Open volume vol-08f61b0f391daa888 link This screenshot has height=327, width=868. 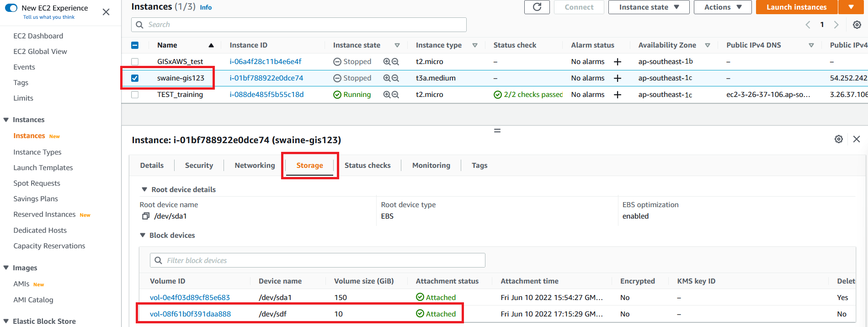[190, 314]
